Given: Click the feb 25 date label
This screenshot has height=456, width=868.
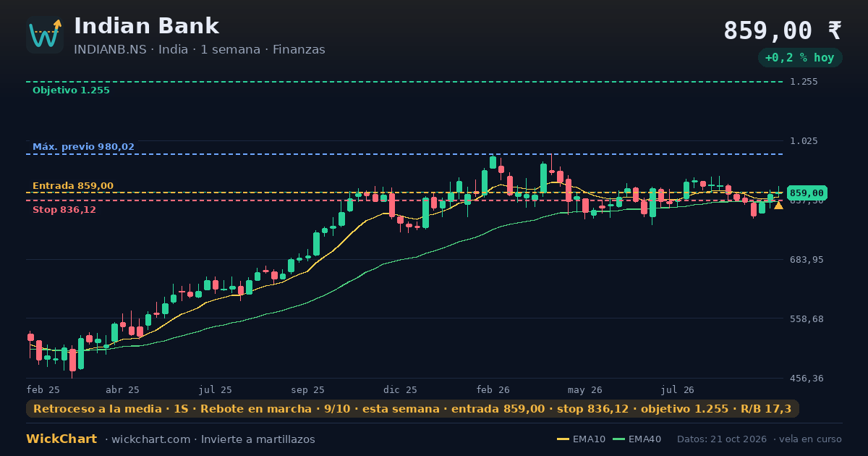Looking at the screenshot, I should click(x=43, y=389).
